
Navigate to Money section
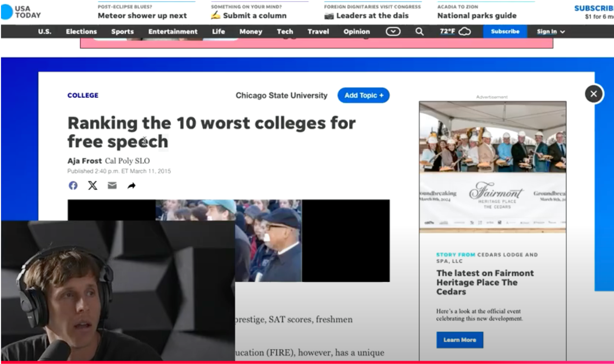pyautogui.click(x=251, y=32)
